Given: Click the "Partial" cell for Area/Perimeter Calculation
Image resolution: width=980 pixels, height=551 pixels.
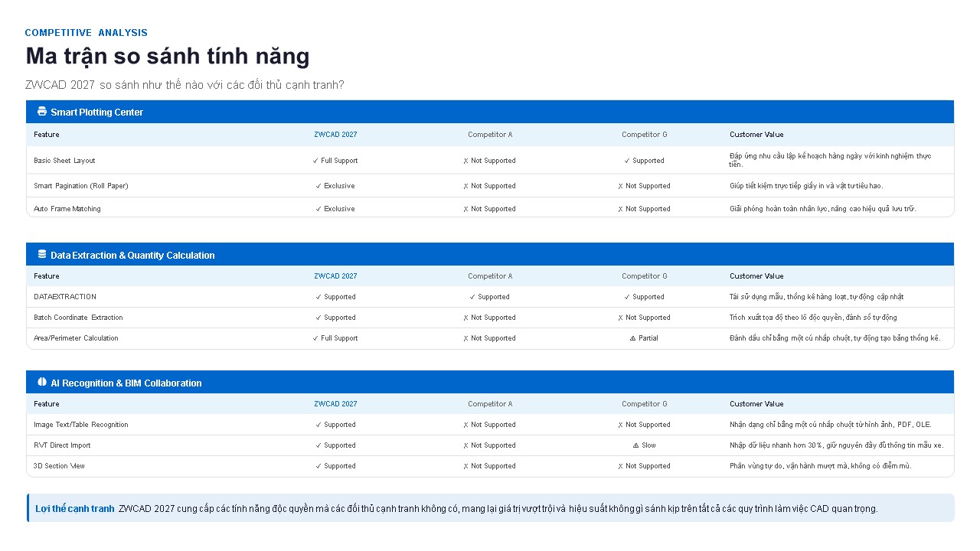Looking at the screenshot, I should click(x=645, y=338).
